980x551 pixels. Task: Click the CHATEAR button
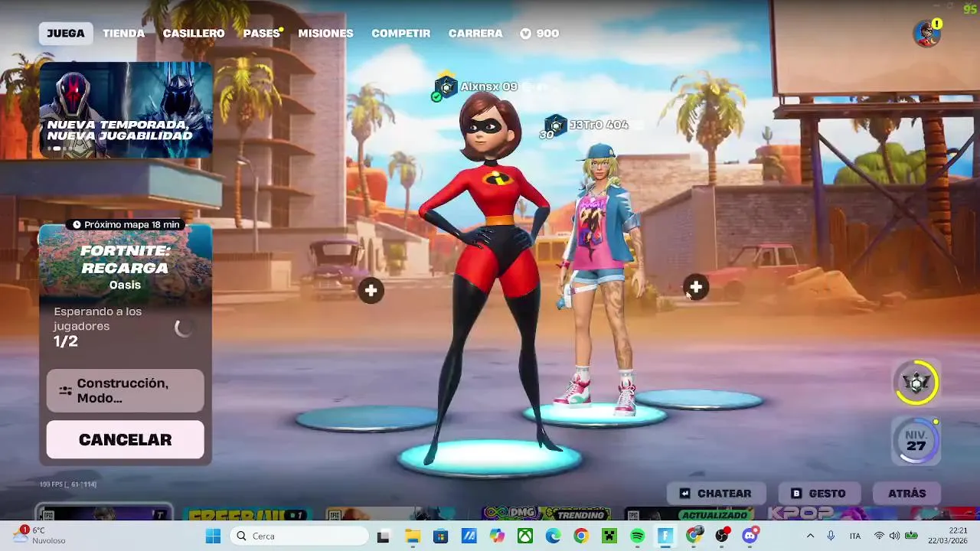716,494
